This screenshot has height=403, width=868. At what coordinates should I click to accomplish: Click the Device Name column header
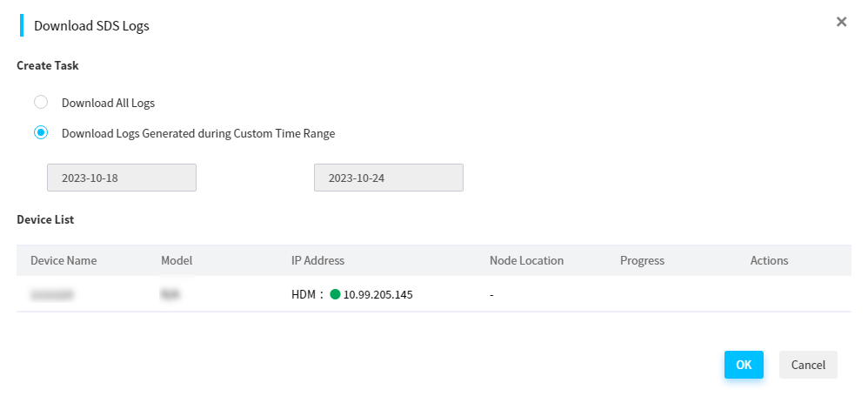coord(63,260)
